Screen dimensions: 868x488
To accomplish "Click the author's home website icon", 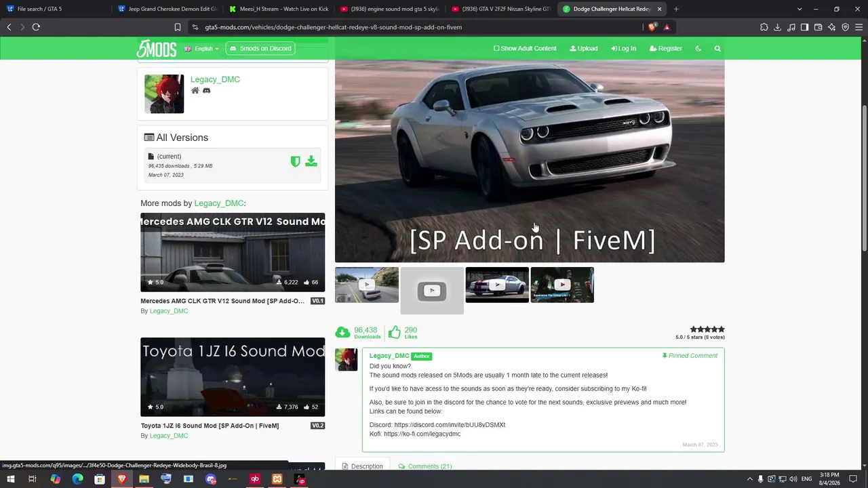I will [195, 90].
